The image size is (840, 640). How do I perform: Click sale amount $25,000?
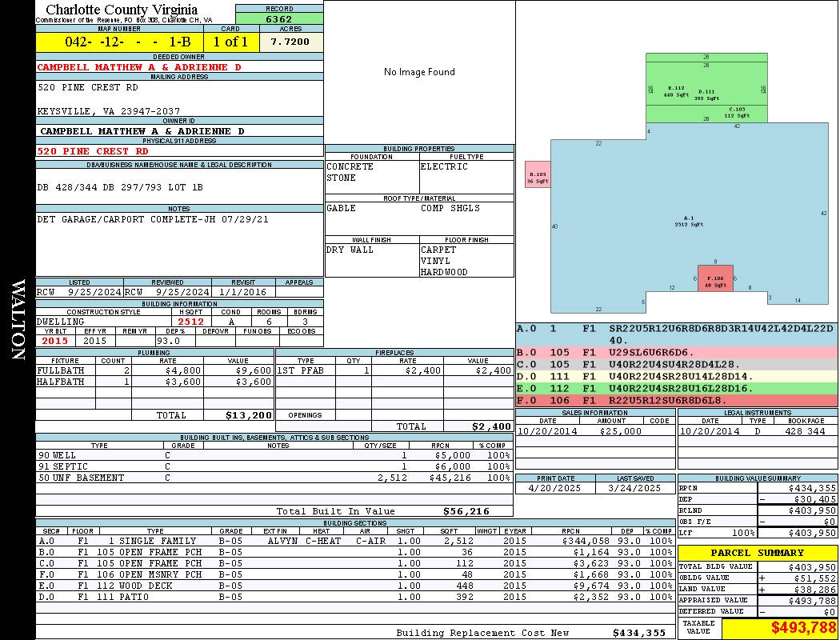point(620,432)
